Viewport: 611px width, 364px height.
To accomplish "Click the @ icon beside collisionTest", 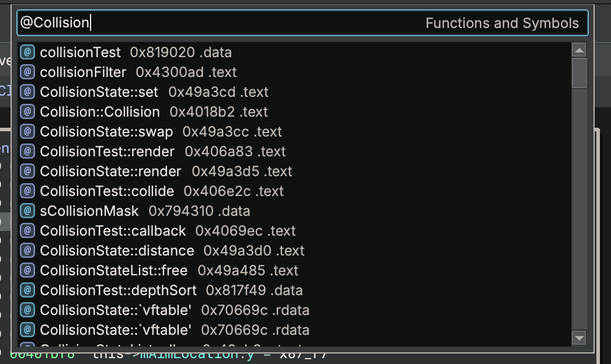I will 27,52.
